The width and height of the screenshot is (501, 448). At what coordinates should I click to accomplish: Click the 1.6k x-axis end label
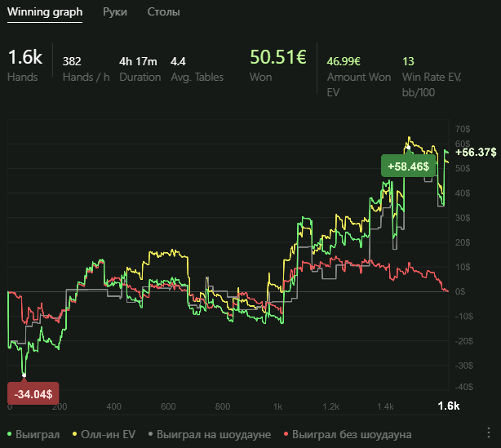pos(449,406)
